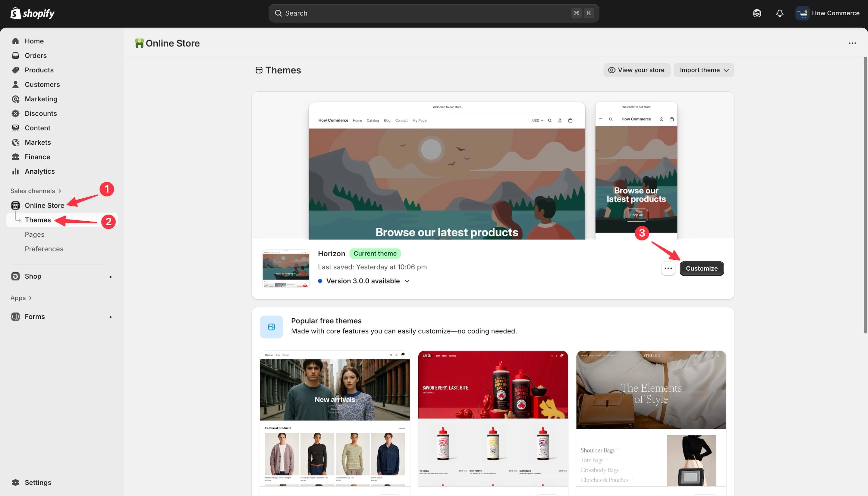Image resolution: width=868 pixels, height=496 pixels.
Task: Click the page vertical scrollbar
Action: pyautogui.click(x=865, y=195)
